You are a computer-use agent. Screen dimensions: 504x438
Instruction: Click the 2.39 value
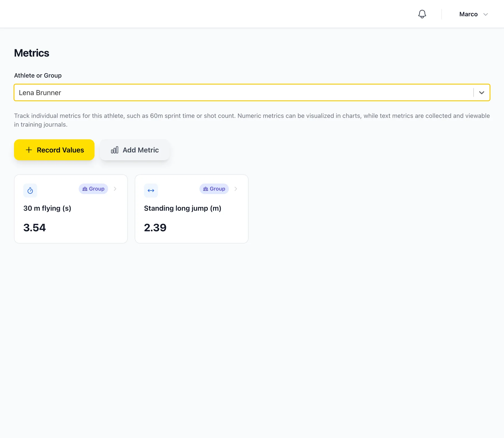tap(155, 228)
